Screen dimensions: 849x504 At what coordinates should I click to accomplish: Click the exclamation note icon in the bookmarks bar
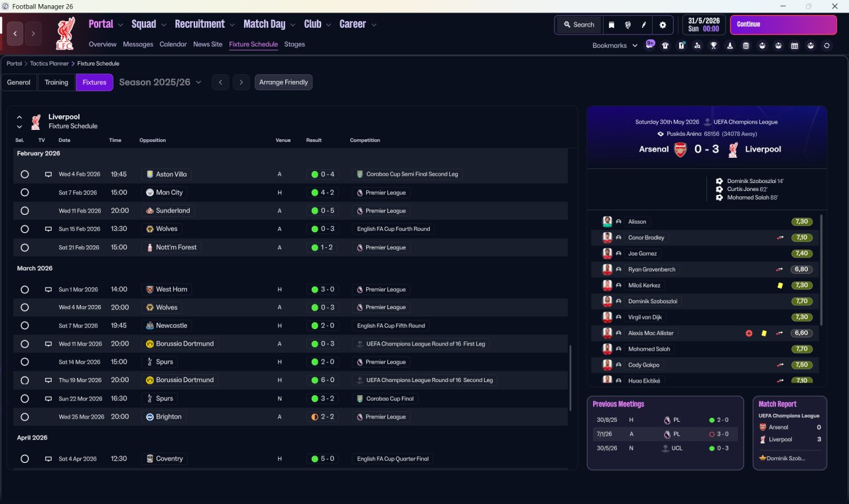681,46
